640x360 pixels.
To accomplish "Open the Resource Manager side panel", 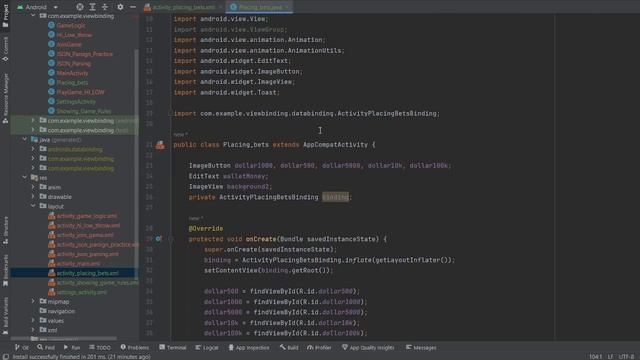I will (x=5, y=98).
